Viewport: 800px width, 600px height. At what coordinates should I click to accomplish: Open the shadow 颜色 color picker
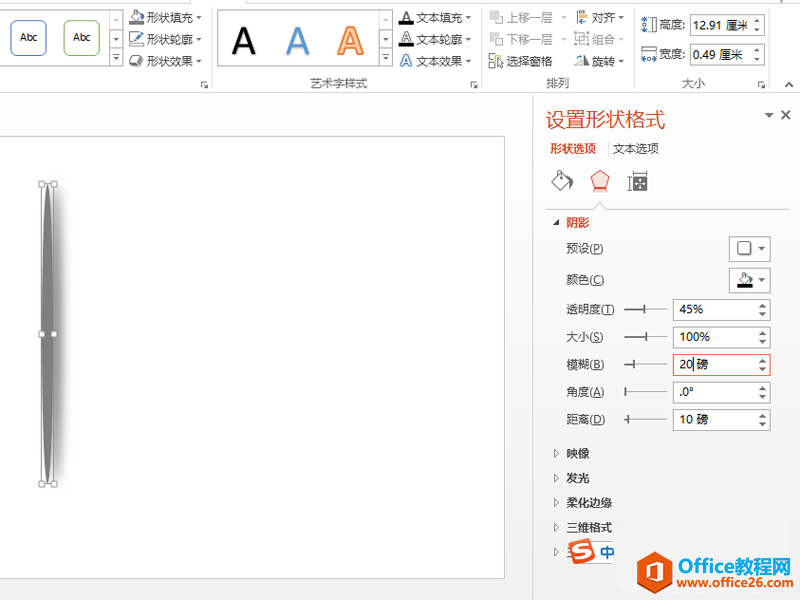(x=749, y=280)
